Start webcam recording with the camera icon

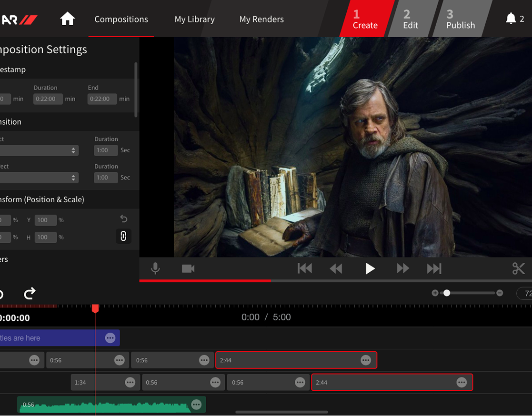tap(188, 269)
